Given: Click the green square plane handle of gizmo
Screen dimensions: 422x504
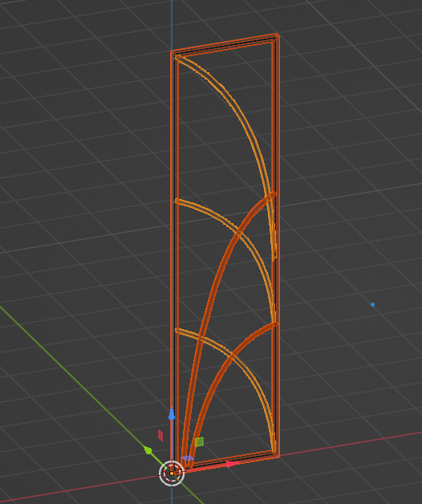Looking at the screenshot, I should (199, 442).
